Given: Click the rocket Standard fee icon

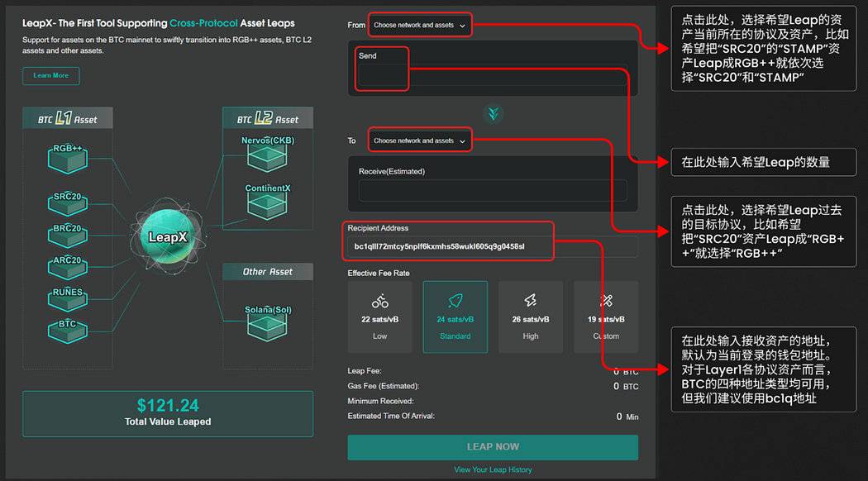Looking at the screenshot, I should click(455, 301).
